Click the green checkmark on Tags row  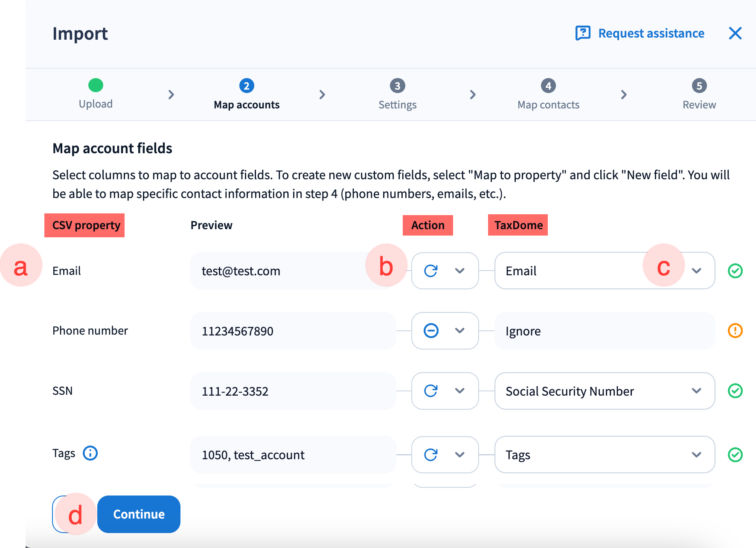[735, 455]
